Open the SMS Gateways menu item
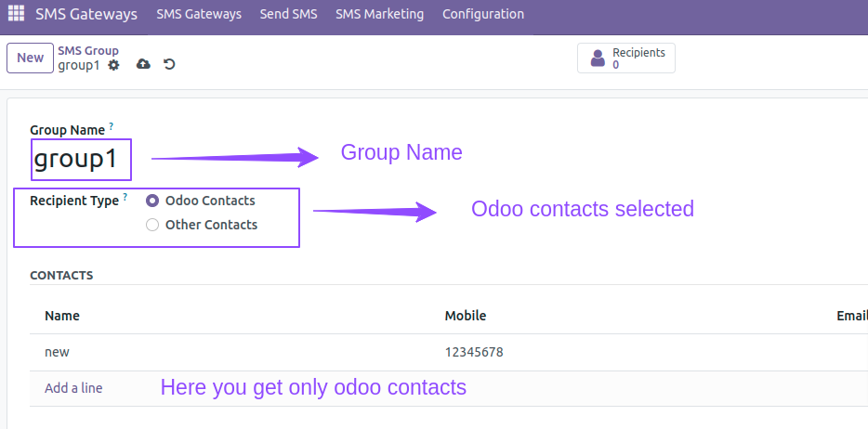Viewport: 868px width, 429px height. [x=199, y=14]
